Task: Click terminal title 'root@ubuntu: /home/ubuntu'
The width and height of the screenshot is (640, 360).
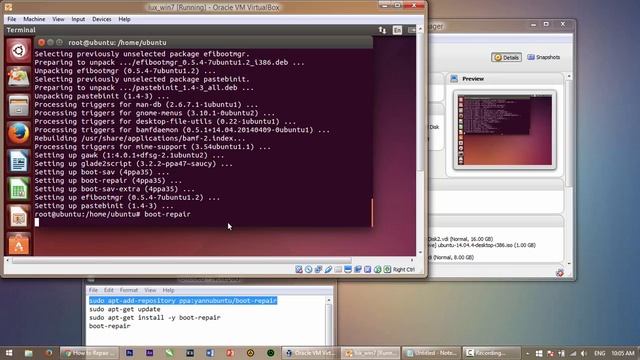Action: 117,42
